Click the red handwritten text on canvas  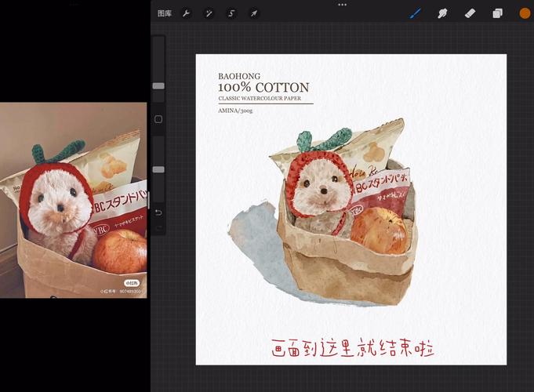(351, 347)
